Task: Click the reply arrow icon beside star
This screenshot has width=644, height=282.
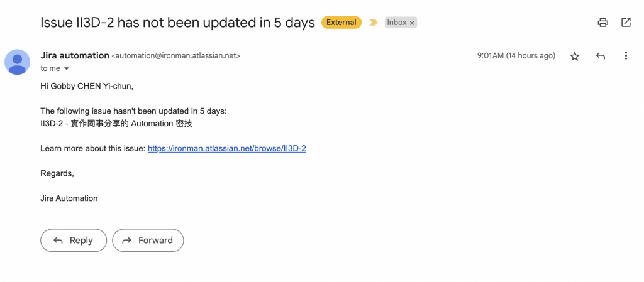Action: click(600, 56)
